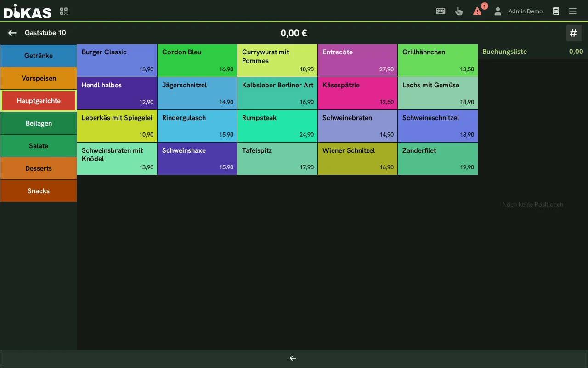588x368 pixels.
Task: Open the Salate category
Action: click(x=39, y=146)
